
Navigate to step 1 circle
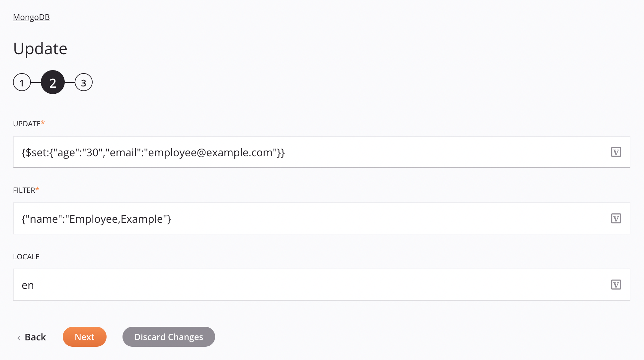click(22, 82)
